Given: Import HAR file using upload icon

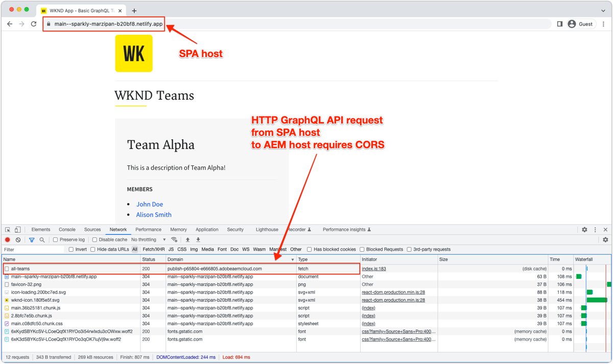Looking at the screenshot, I should (x=187, y=239).
